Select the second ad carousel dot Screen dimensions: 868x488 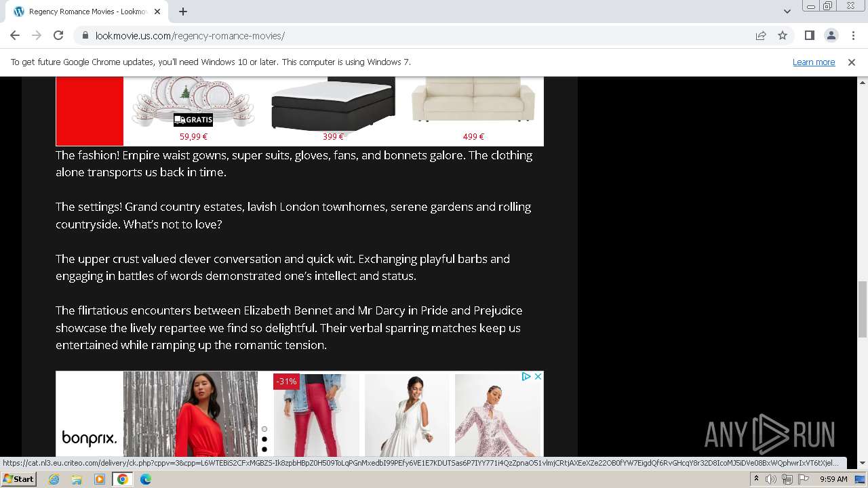pos(264,439)
